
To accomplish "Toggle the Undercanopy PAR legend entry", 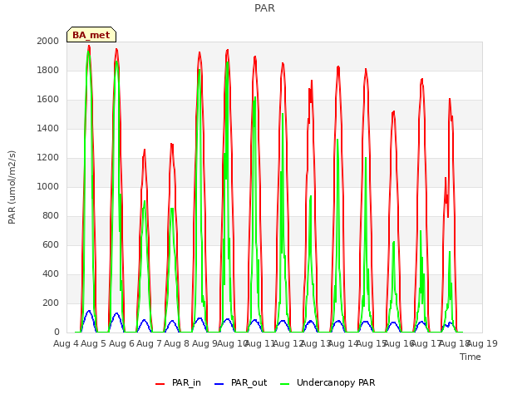I will [328, 382].
